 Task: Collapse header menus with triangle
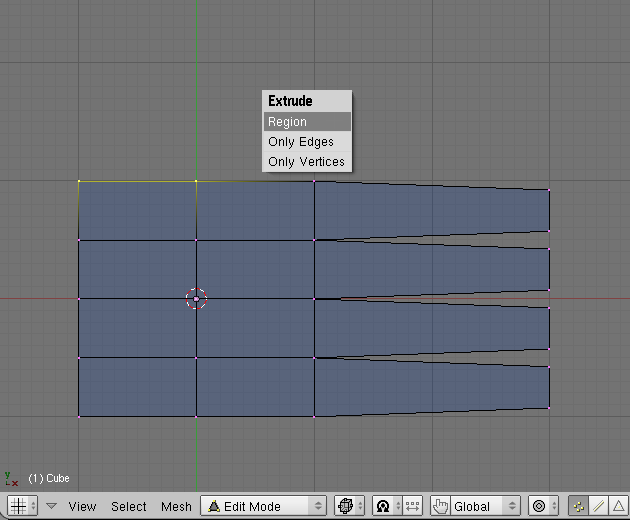point(51,506)
